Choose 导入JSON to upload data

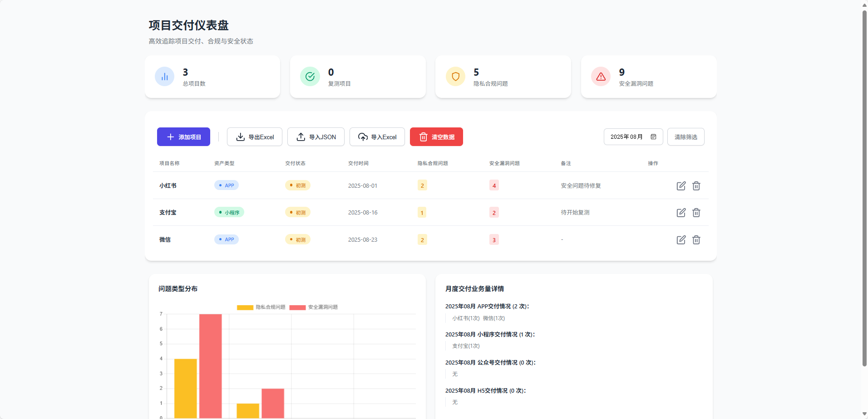pyautogui.click(x=316, y=137)
